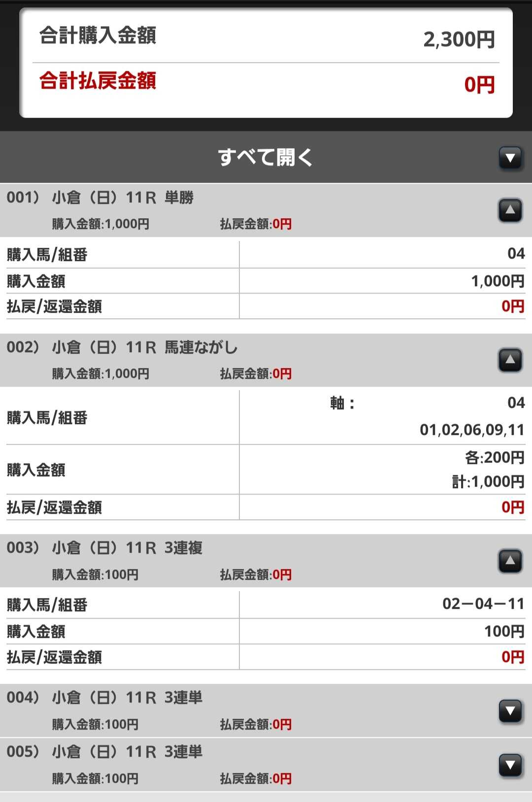Viewport: 532px width, 802px height.
Task: Expand bet 004 3連単 details arrow
Action: (x=510, y=711)
